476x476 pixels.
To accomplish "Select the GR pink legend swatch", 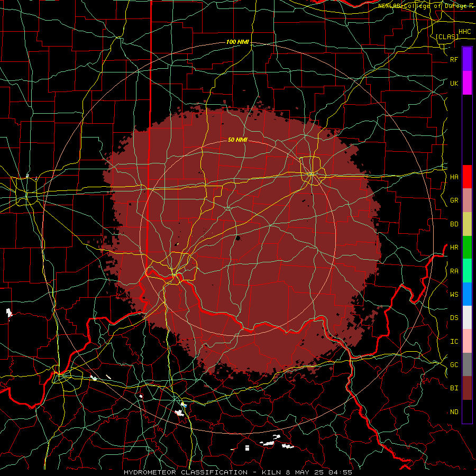I will 467,200.
